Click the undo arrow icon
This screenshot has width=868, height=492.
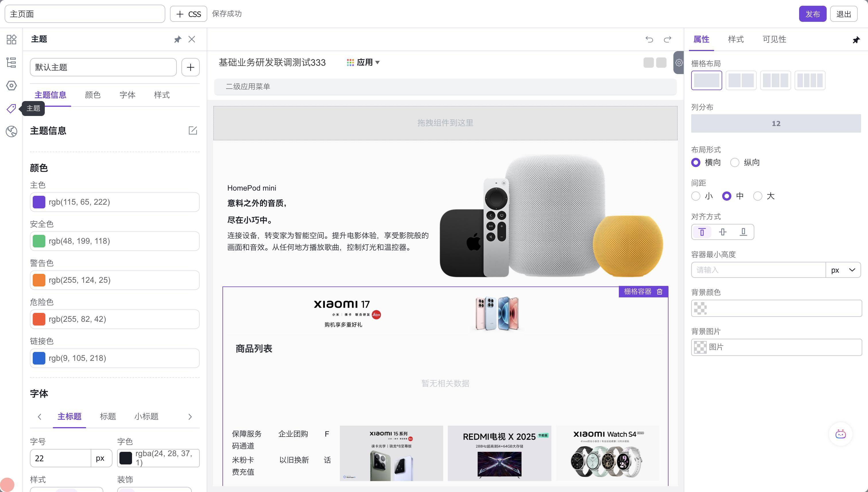click(x=649, y=39)
